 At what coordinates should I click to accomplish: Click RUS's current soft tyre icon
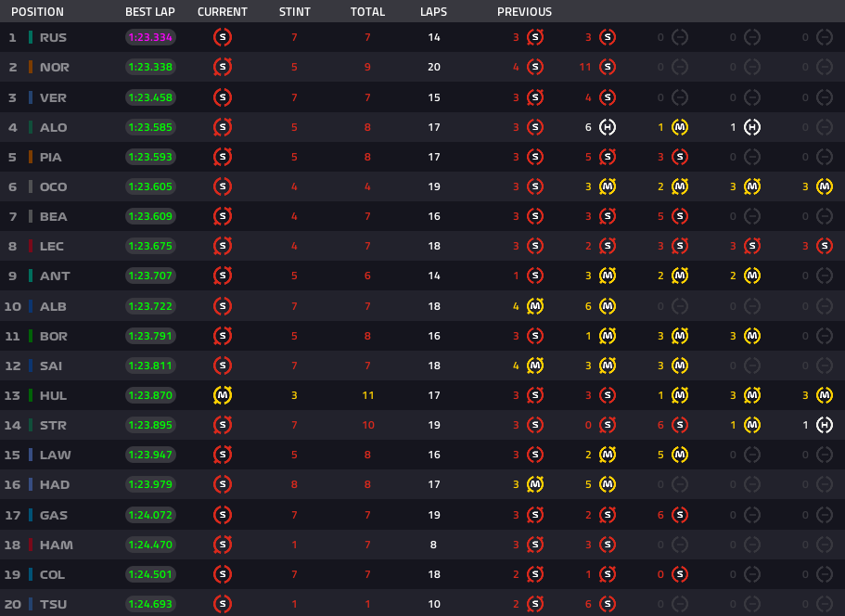click(x=223, y=38)
